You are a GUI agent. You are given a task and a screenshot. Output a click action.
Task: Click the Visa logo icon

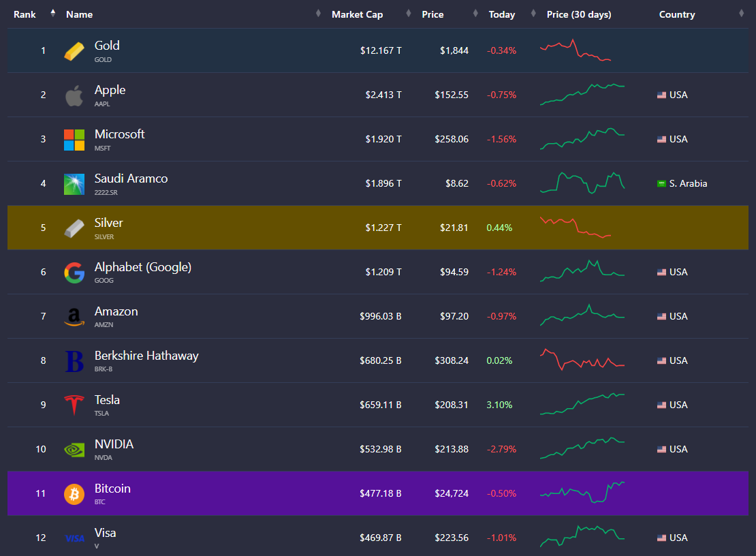[75, 538]
